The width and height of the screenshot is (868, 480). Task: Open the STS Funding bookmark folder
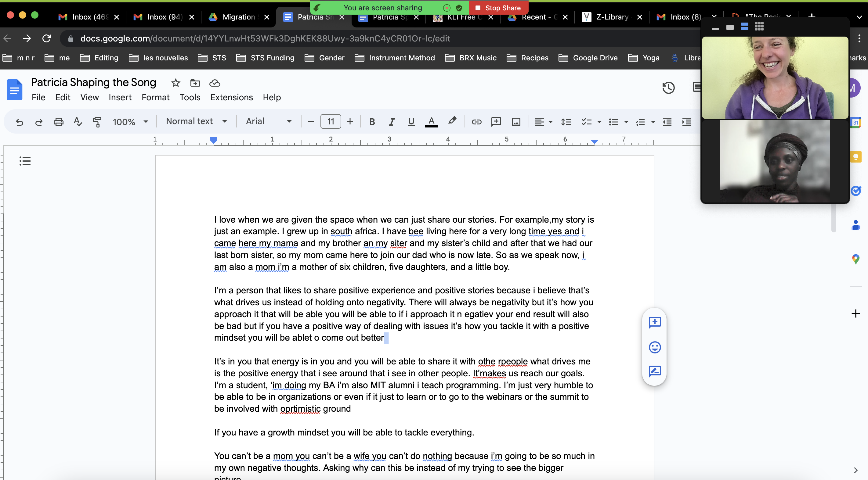(x=265, y=58)
